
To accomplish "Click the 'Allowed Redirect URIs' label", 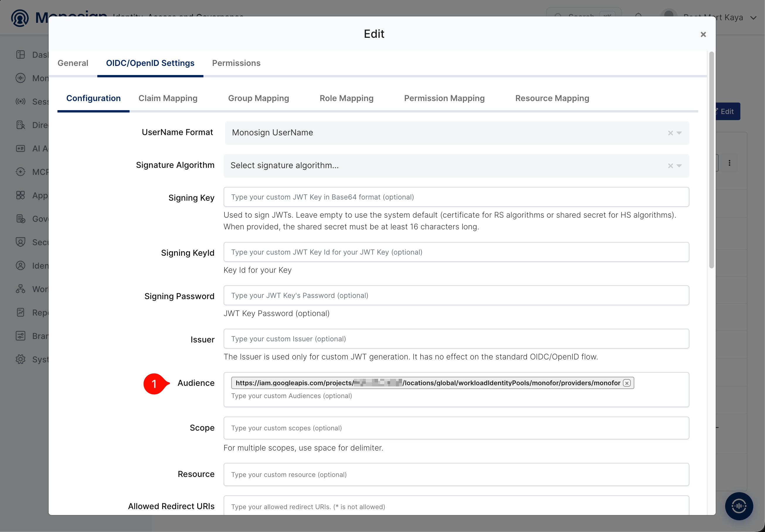I will pyautogui.click(x=171, y=506).
